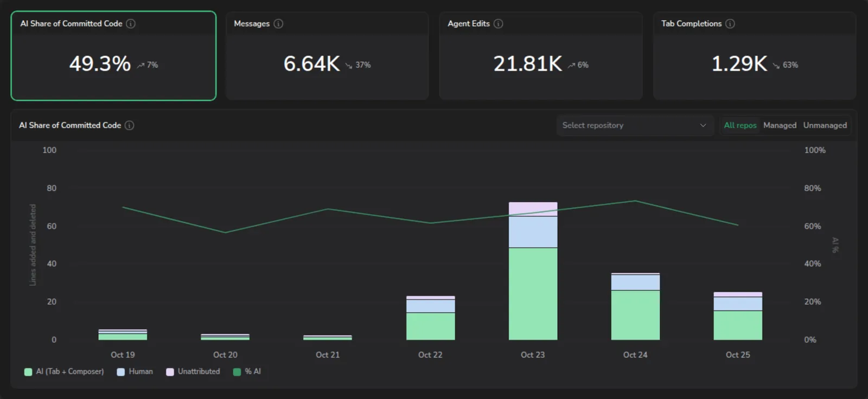Click the 49.3% metric value
The image size is (868, 399).
100,64
